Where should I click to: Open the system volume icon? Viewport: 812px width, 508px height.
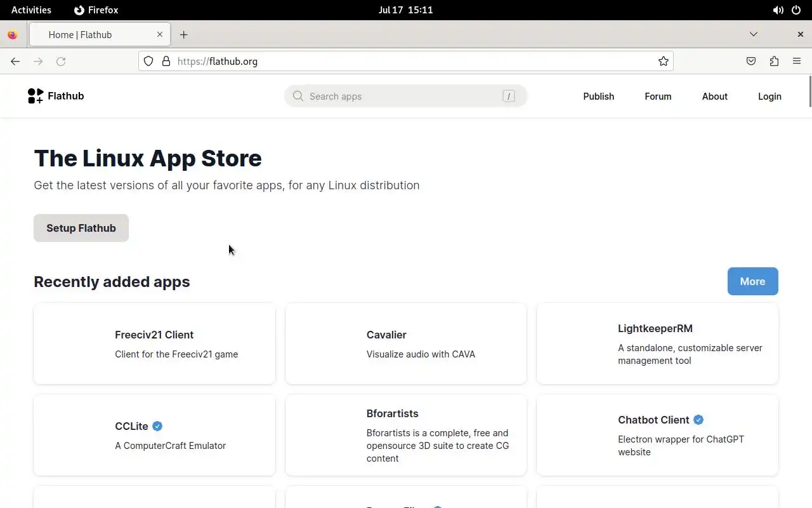[778, 10]
